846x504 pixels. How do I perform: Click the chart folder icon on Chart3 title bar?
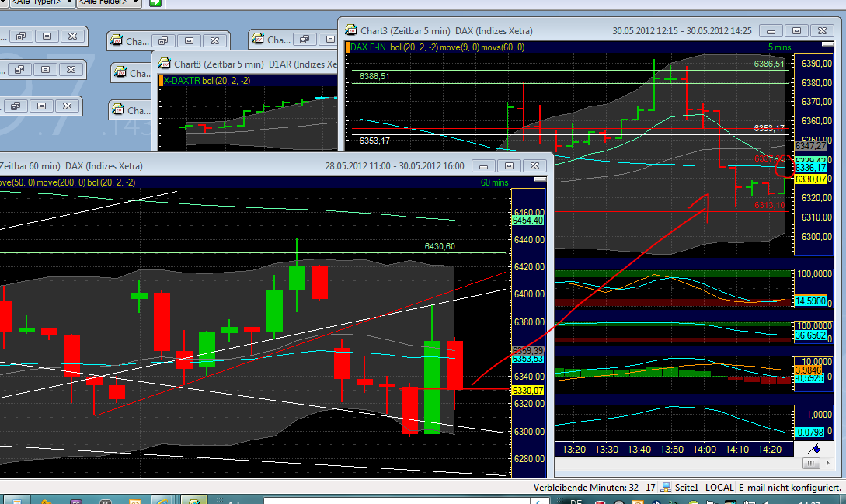point(350,30)
